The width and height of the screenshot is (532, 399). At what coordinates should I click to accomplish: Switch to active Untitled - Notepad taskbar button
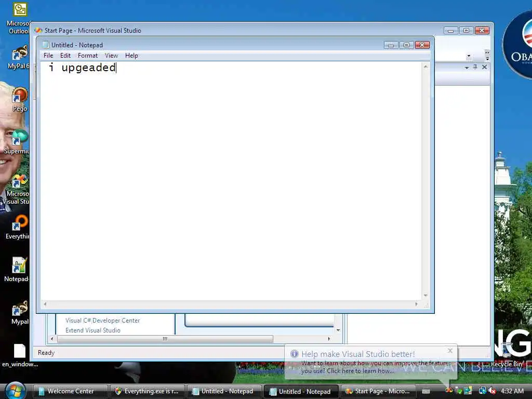[301, 391]
